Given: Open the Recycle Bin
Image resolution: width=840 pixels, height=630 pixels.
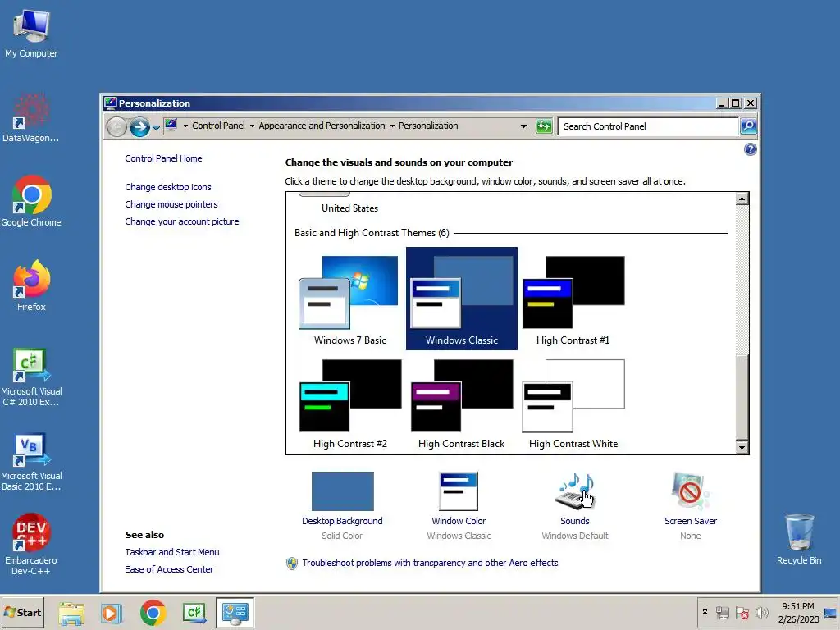Looking at the screenshot, I should (x=799, y=539).
